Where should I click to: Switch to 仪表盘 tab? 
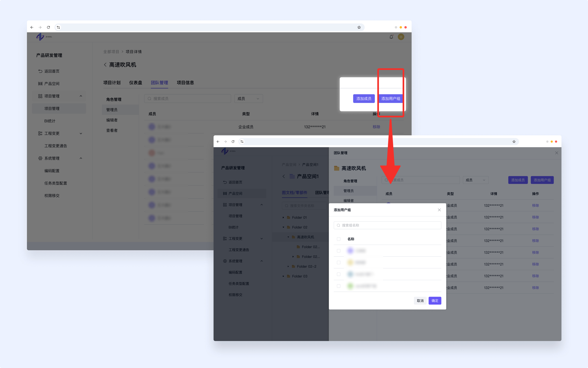[136, 83]
